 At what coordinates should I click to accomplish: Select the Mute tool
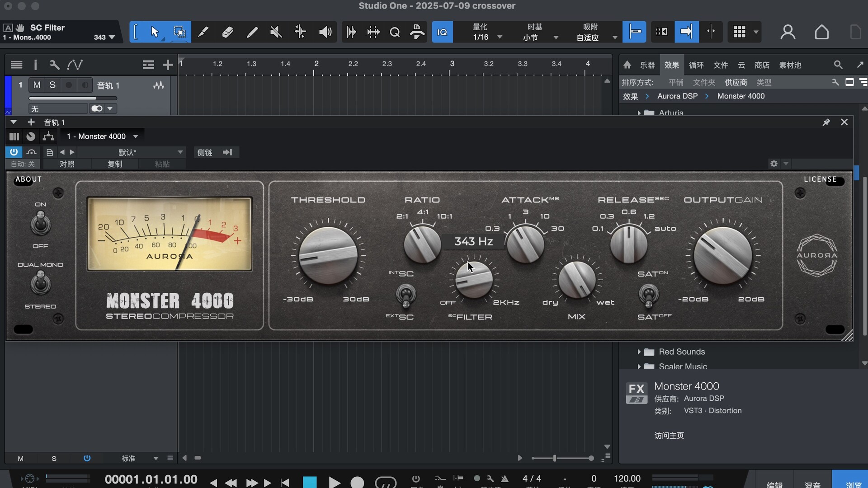click(276, 32)
